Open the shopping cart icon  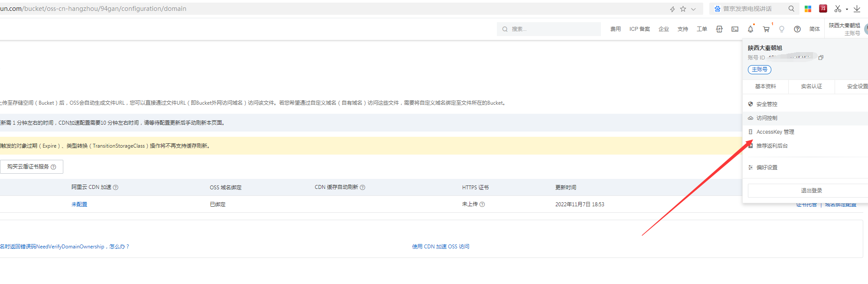pyautogui.click(x=766, y=29)
